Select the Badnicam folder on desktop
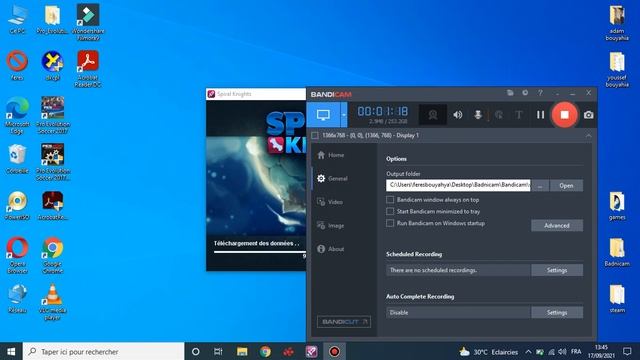The width and height of the screenshot is (640, 360). [617, 252]
